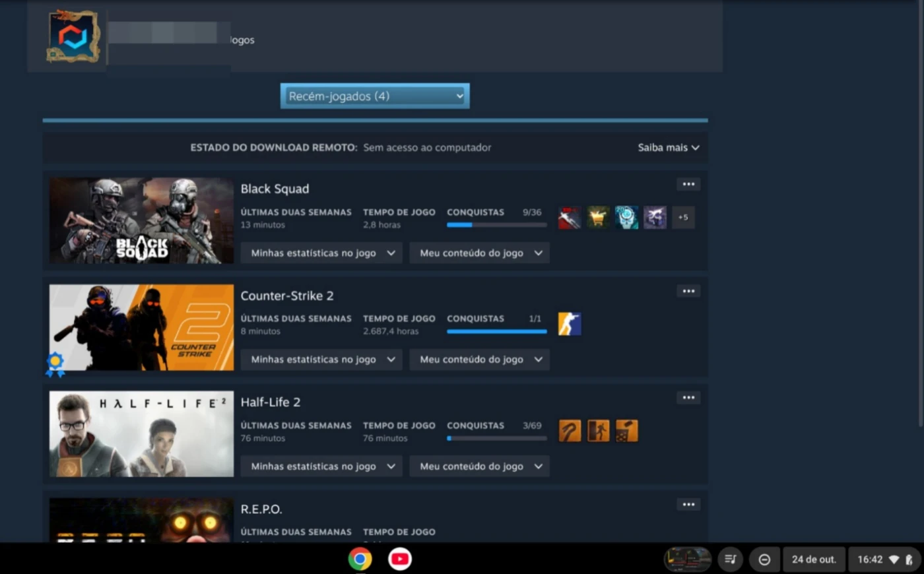Open Google Chrome from the shelf
Viewport: 924px width, 574px height.
(x=360, y=559)
